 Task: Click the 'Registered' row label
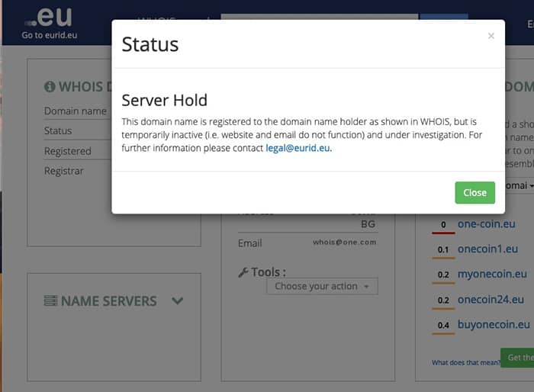[68, 151]
